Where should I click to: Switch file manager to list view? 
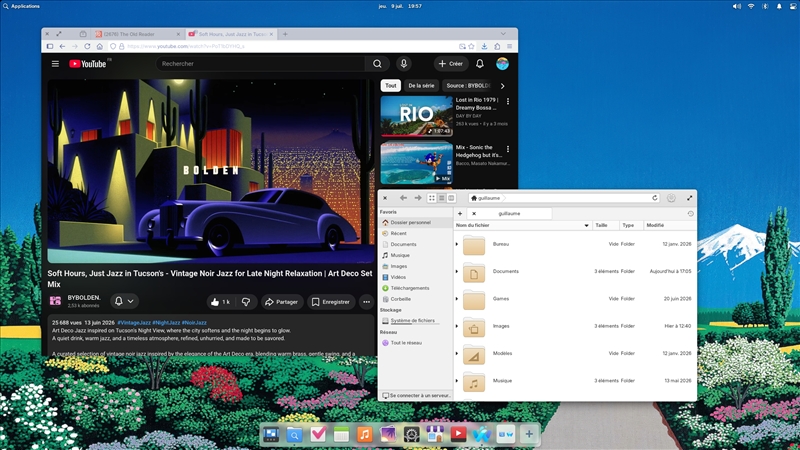click(442, 198)
